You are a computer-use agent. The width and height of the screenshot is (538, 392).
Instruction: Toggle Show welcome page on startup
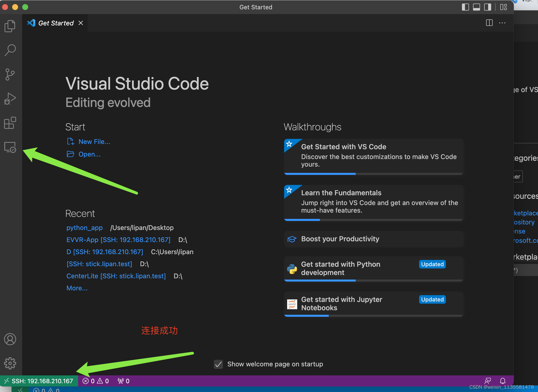point(218,364)
